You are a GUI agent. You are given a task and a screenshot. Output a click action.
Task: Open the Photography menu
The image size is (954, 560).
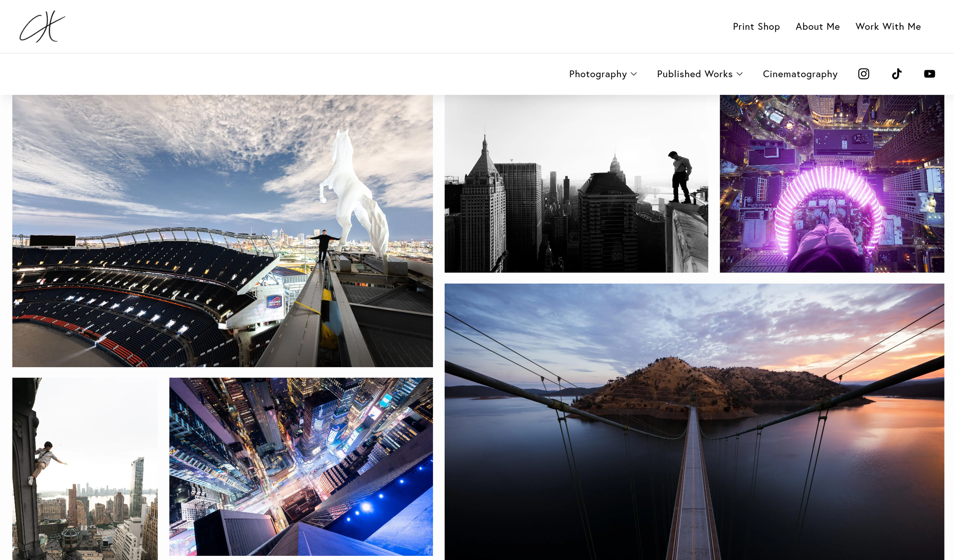(598, 74)
